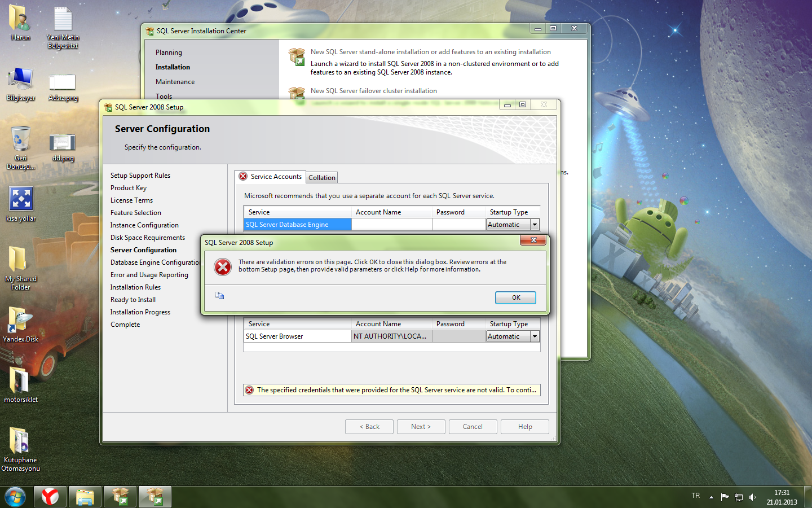Open the Service Accounts tab

(x=270, y=177)
